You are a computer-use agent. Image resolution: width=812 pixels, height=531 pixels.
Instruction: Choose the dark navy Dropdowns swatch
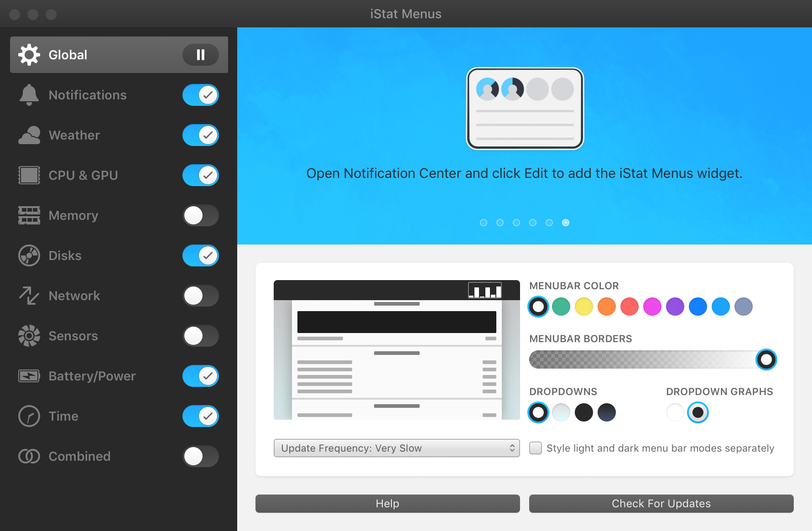click(x=607, y=412)
